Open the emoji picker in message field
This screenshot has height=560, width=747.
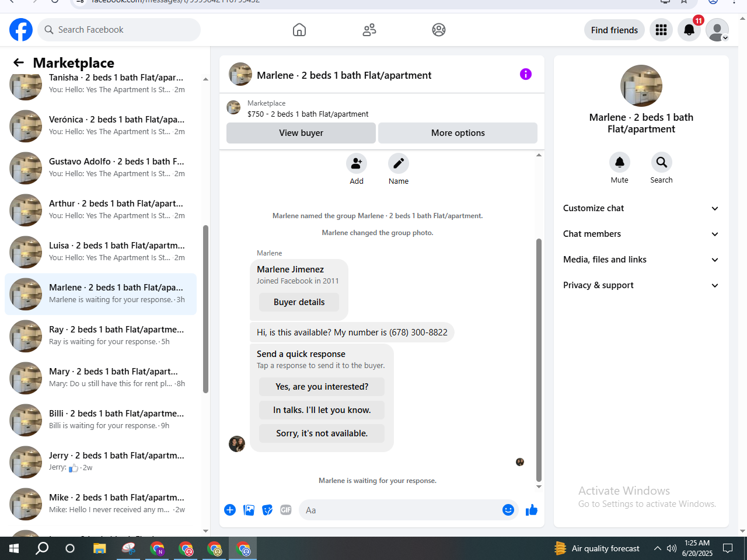coord(508,510)
